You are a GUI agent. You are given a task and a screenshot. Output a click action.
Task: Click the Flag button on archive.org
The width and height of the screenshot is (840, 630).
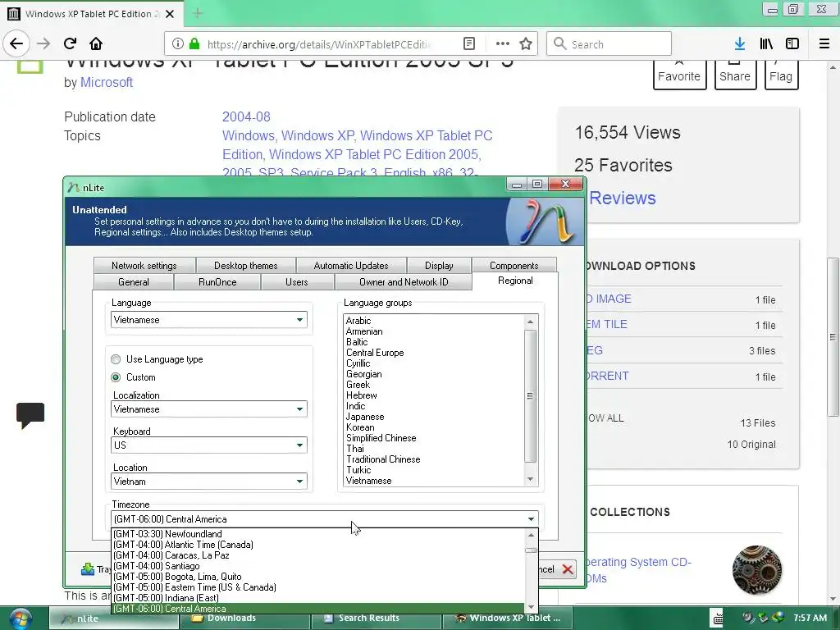pos(781,74)
